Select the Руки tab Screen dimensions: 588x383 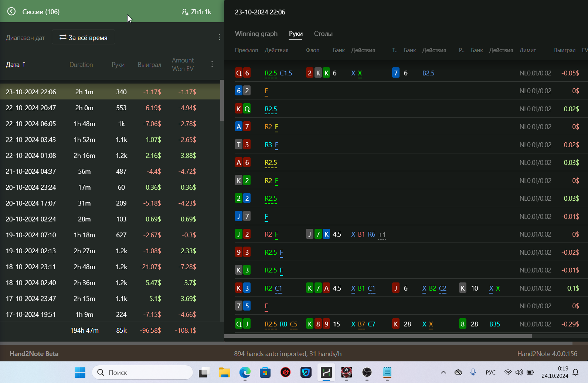[296, 34]
